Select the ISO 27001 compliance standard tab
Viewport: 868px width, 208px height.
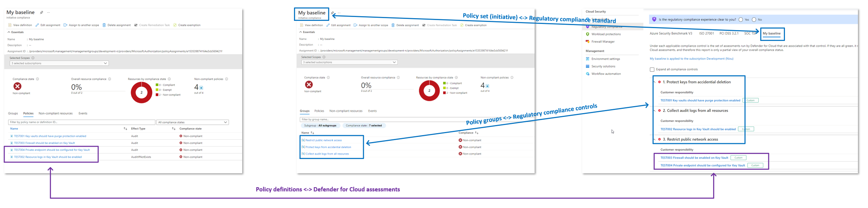(x=707, y=34)
